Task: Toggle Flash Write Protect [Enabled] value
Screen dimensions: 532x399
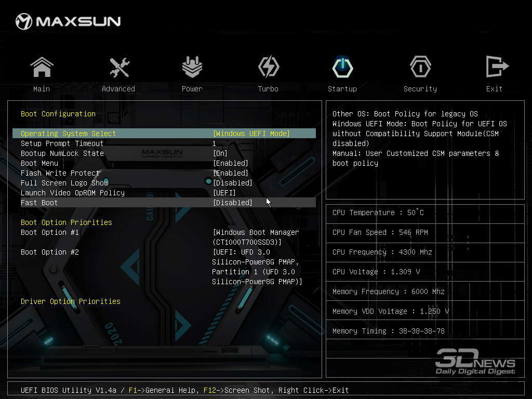Action: 231,173
